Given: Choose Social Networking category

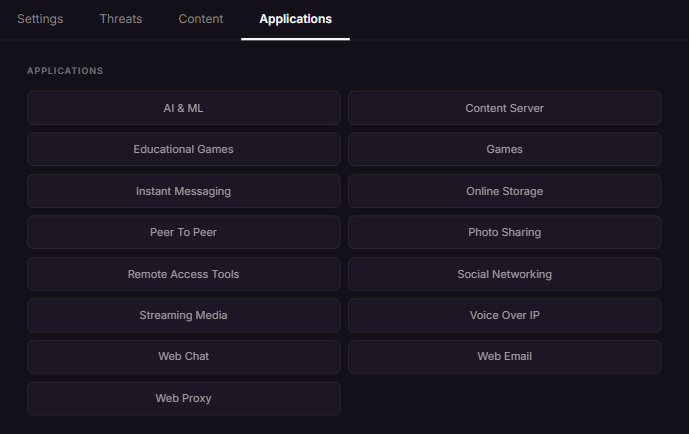Looking at the screenshot, I should [504, 274].
